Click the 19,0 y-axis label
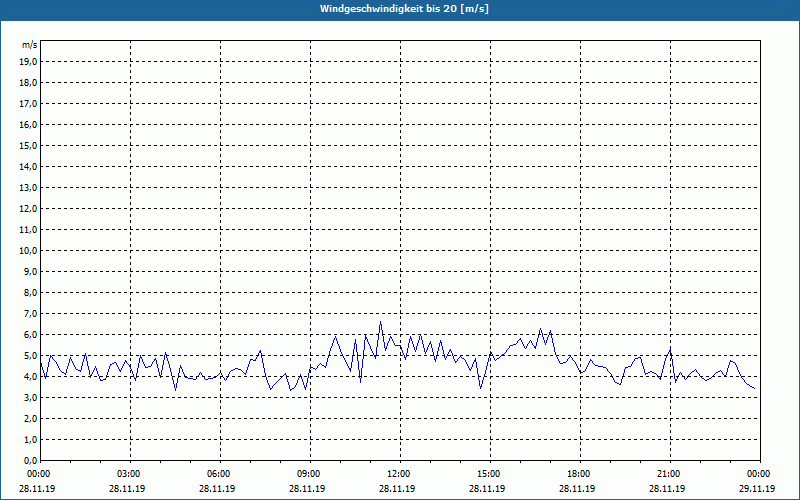This screenshot has width=800, height=500. point(30,62)
